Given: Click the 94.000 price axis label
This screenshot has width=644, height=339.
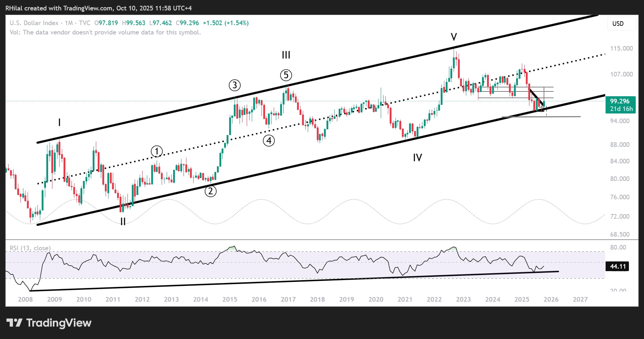Looking at the screenshot, I should point(620,121).
